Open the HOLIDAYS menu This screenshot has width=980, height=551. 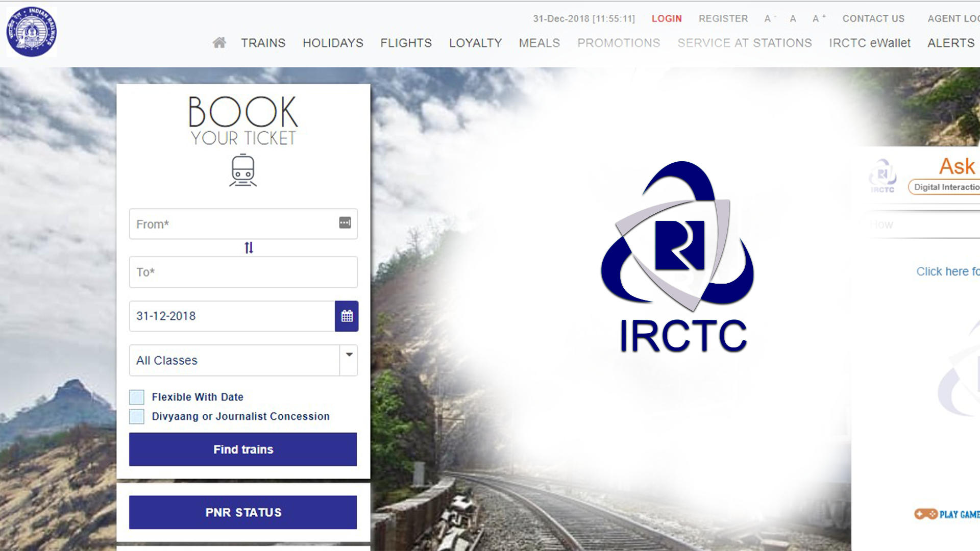(x=333, y=43)
